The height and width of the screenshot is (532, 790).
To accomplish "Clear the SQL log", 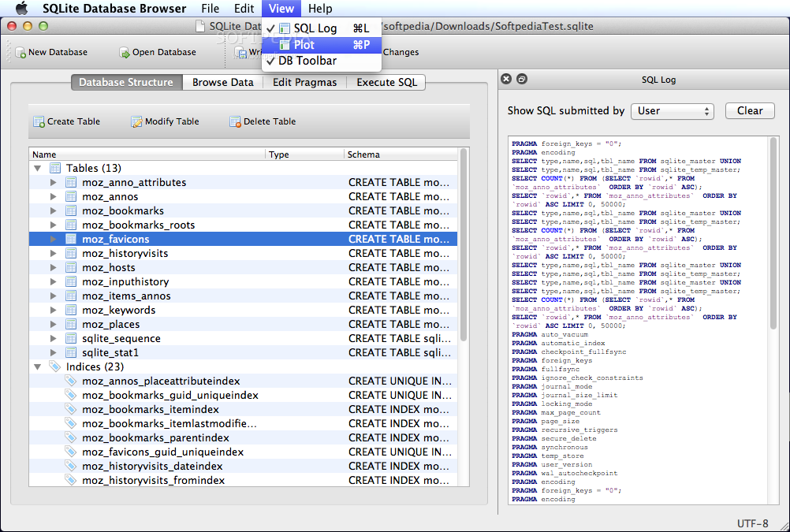I will point(750,111).
